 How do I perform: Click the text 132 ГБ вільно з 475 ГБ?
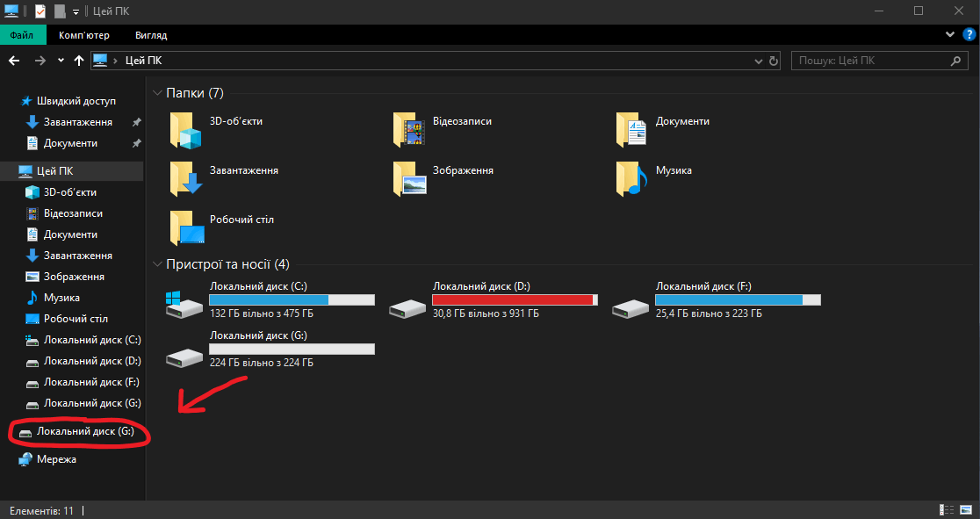point(262,314)
